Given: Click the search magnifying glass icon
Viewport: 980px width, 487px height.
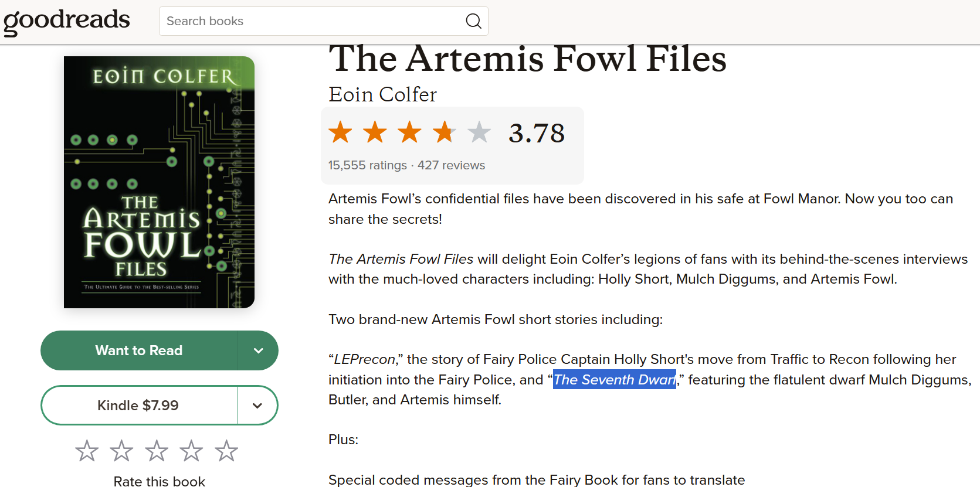Looking at the screenshot, I should 473,21.
